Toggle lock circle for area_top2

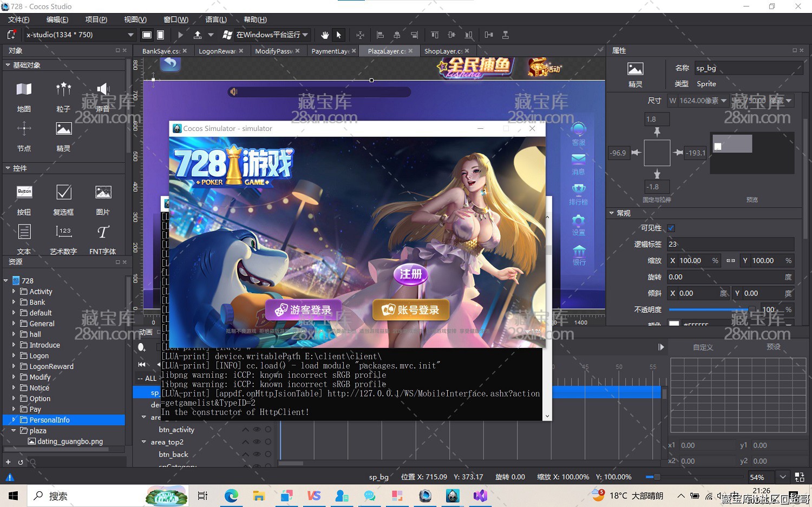(268, 442)
